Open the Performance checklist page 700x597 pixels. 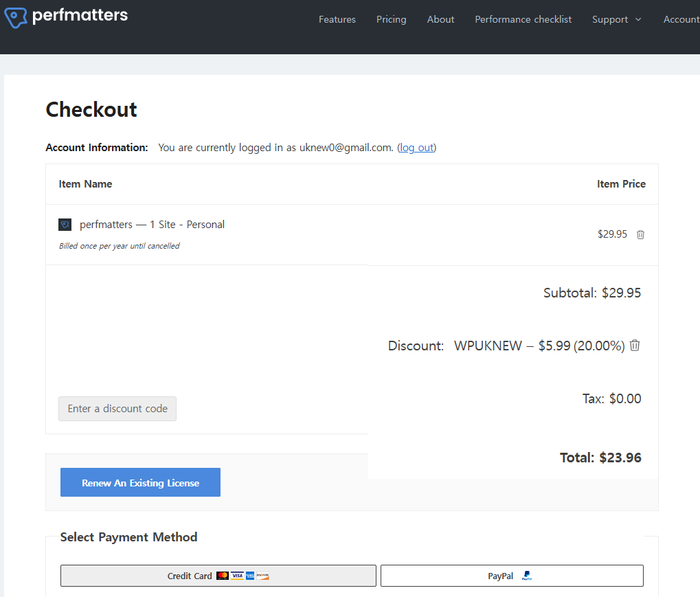click(x=523, y=19)
